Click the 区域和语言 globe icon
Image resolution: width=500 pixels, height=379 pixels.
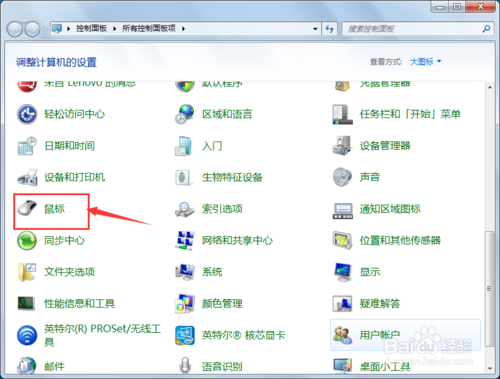pos(185,114)
